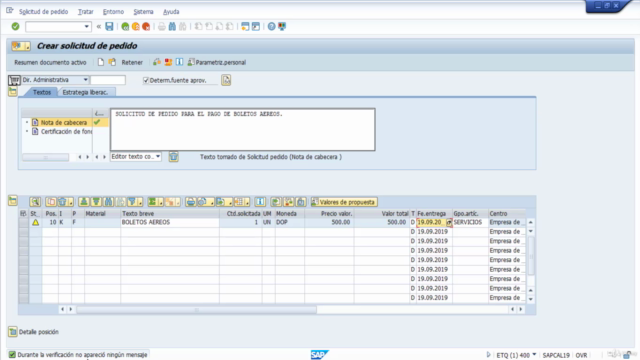Click the input field beside Dr. Administrativa
Screen dimensions: 640x360
(108, 80)
